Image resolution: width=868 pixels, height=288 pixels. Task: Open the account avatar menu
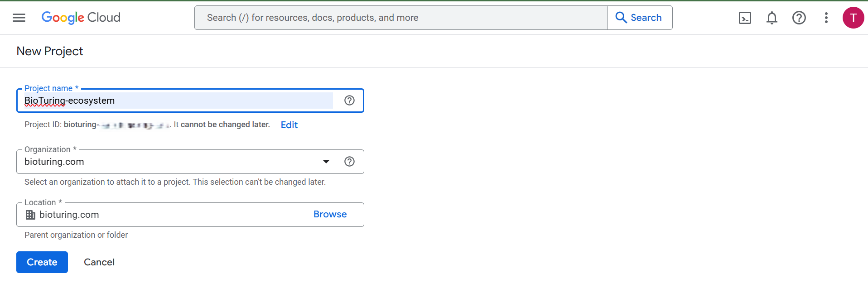click(853, 18)
